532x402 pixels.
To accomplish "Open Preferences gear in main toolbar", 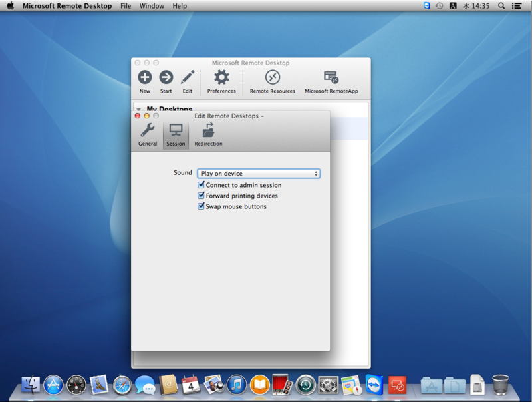I will [x=221, y=77].
